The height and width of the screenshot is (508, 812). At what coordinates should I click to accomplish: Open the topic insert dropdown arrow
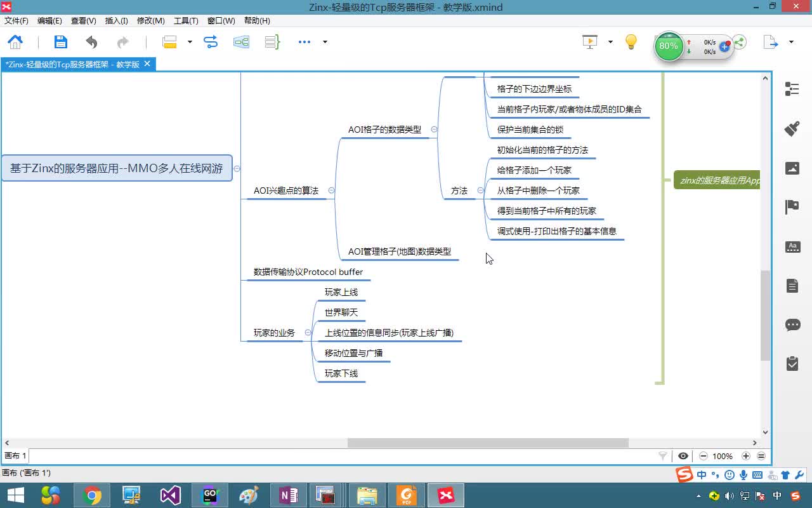(x=189, y=42)
